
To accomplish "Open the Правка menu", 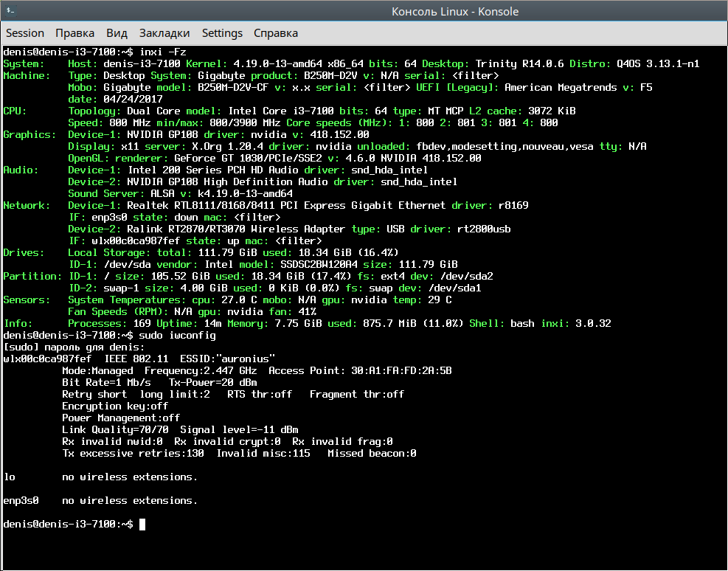I will (x=74, y=33).
